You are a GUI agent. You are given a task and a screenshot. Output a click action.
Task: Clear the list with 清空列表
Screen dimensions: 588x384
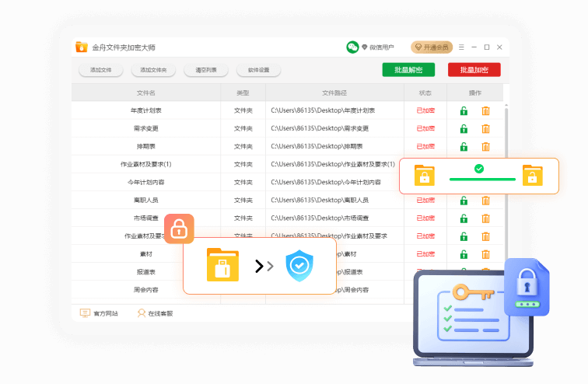[x=206, y=70]
